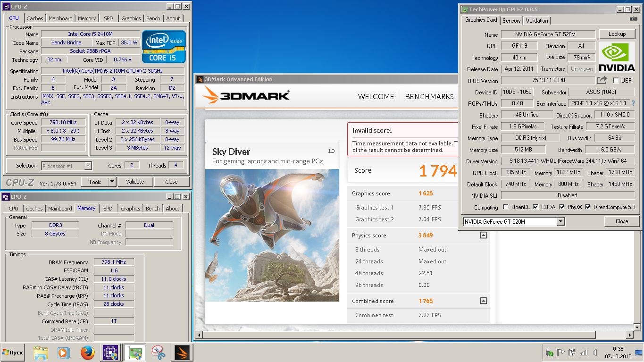Click lower CPU-Z Memory window title icon

pos(6,197)
